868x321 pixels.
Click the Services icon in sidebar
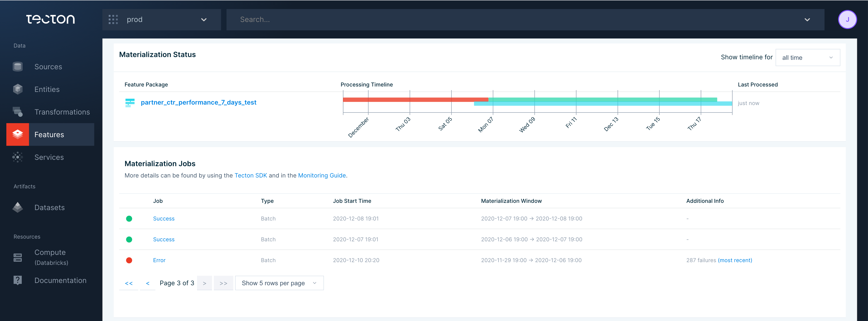[x=17, y=157]
